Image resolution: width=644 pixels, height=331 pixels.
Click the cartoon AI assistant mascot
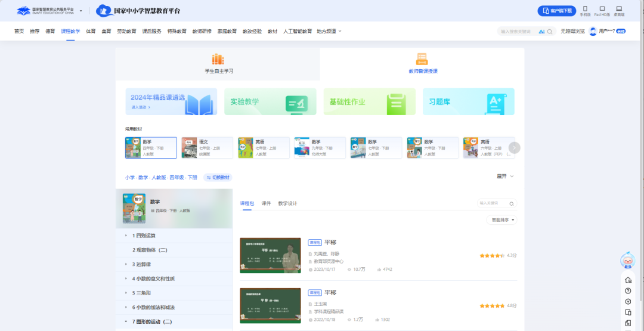coord(627,260)
